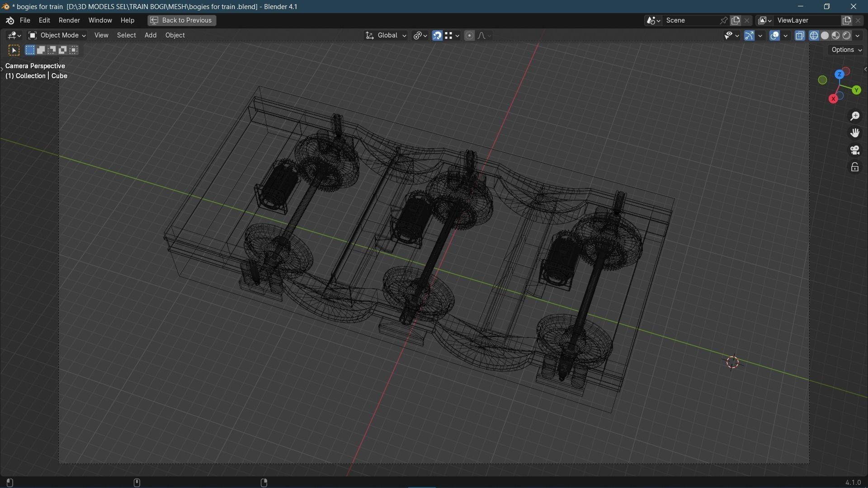Toggle the camera view icon
The image size is (868, 488).
coord(855,150)
